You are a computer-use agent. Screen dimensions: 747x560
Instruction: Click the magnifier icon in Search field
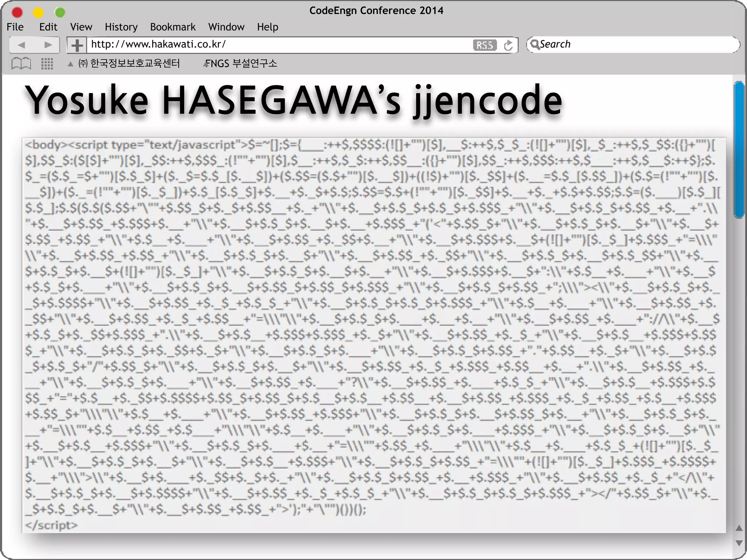535,44
